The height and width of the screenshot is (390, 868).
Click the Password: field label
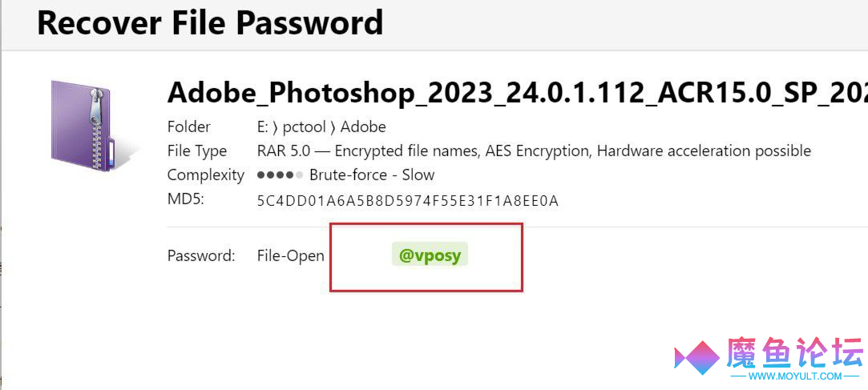[201, 256]
